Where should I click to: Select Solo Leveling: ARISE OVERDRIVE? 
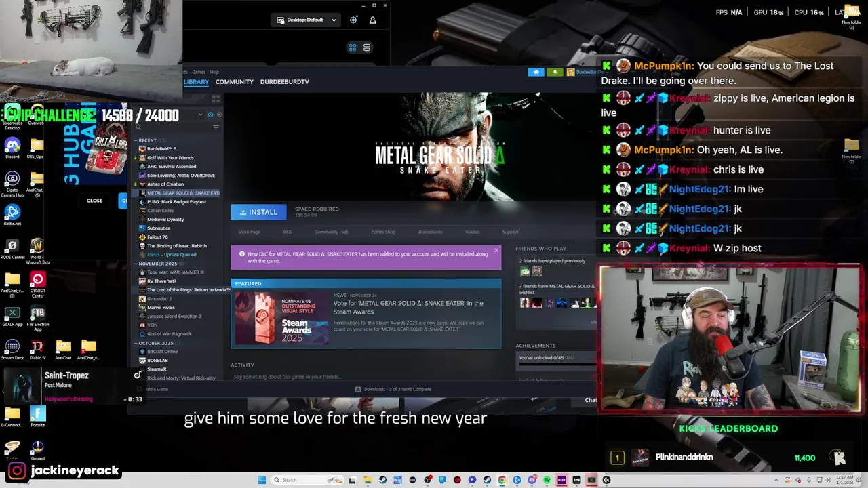tap(180, 176)
